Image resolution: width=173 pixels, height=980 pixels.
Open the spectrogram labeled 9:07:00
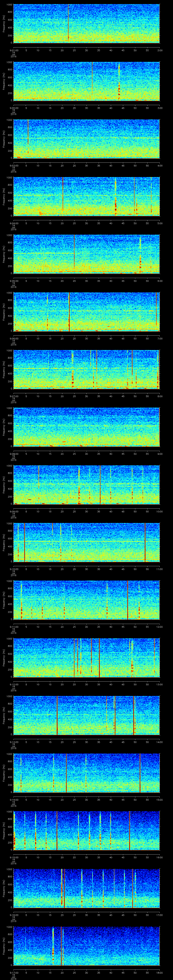pos(86,369)
